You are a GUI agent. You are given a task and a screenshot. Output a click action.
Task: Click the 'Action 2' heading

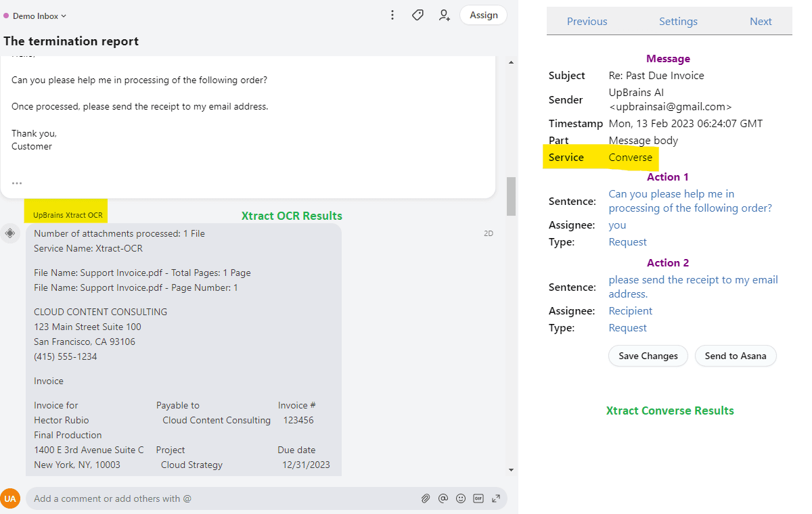point(667,263)
